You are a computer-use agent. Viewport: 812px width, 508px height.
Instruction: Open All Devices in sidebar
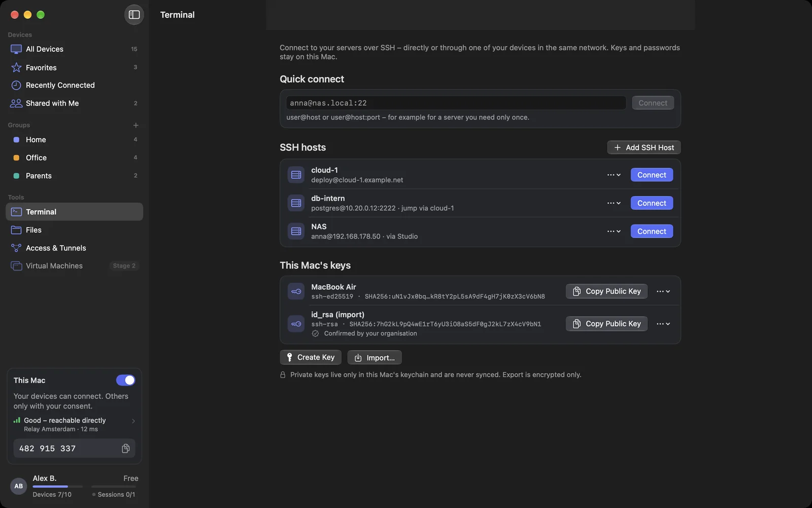74,49
